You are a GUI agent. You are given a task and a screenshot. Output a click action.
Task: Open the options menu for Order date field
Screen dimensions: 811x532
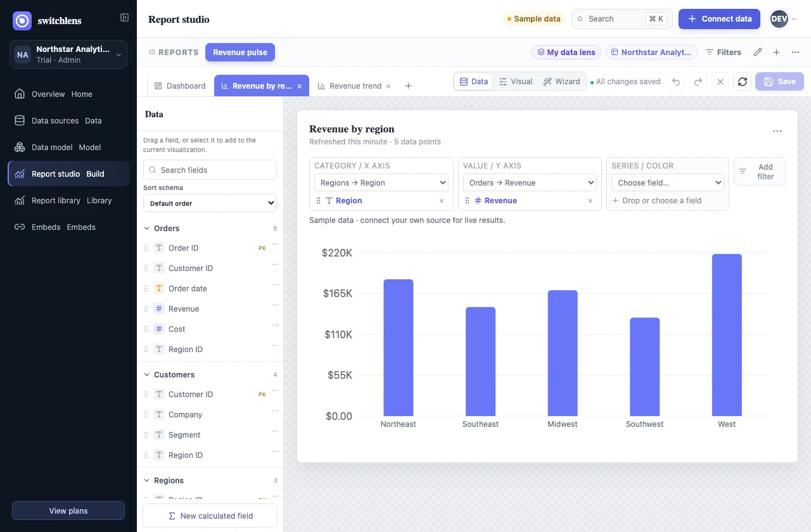(x=275, y=285)
